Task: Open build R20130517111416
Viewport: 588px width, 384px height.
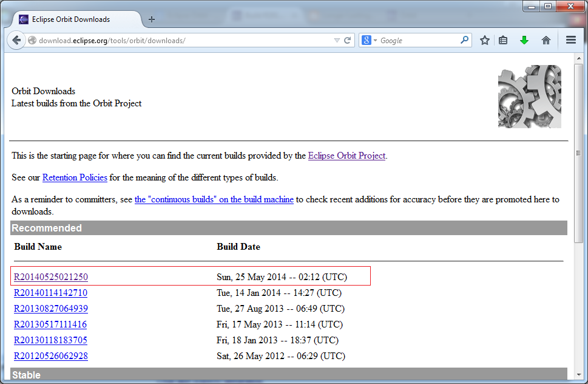Action: [50, 324]
